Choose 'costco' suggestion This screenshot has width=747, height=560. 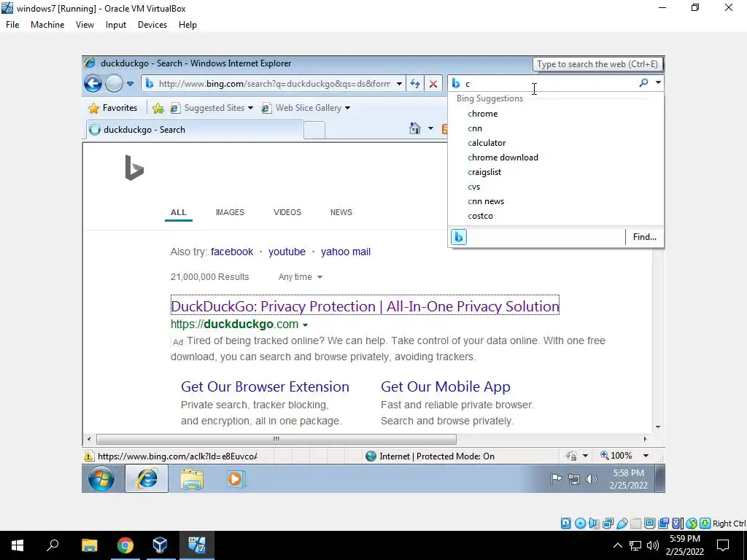480,216
